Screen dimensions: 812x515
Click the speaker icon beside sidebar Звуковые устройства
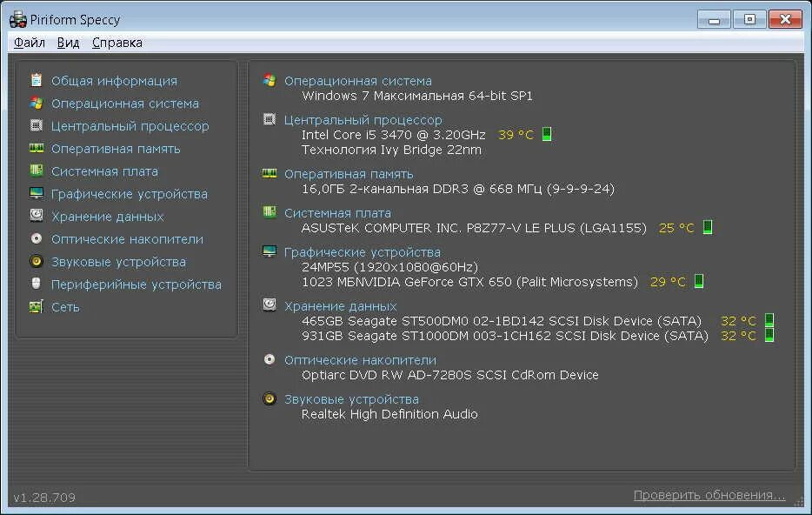coord(37,261)
